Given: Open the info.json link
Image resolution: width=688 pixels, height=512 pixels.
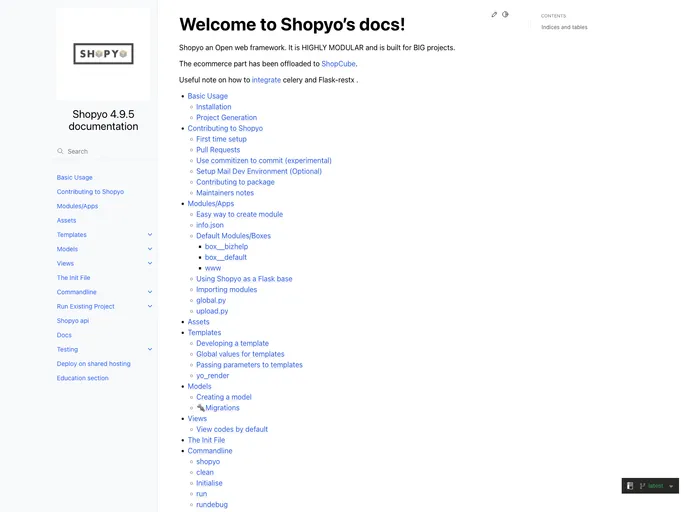Looking at the screenshot, I should [210, 225].
